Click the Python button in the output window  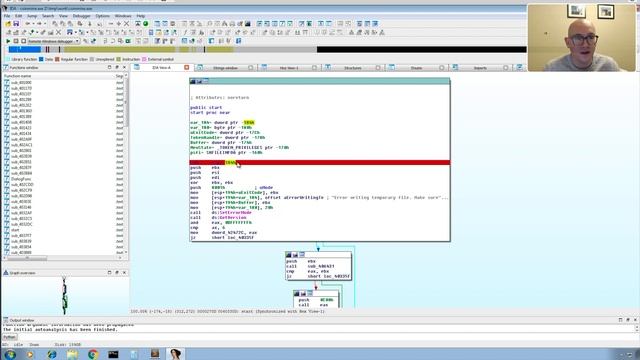pos(9,337)
